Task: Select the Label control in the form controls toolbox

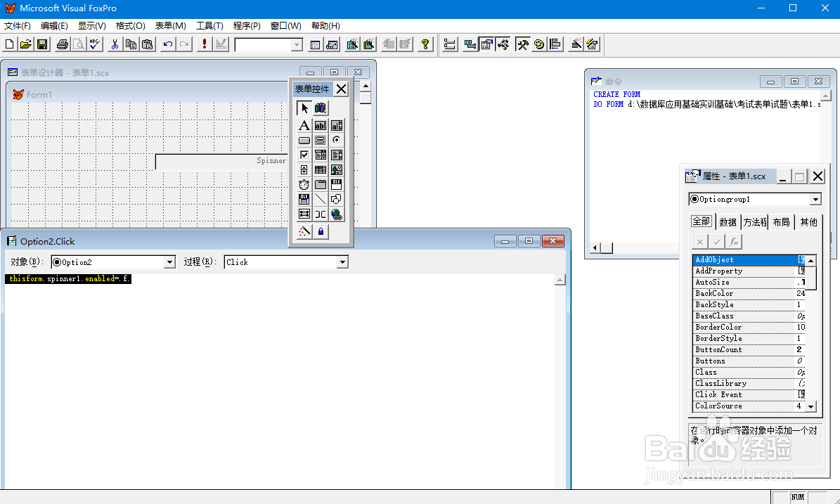Action: click(x=304, y=125)
